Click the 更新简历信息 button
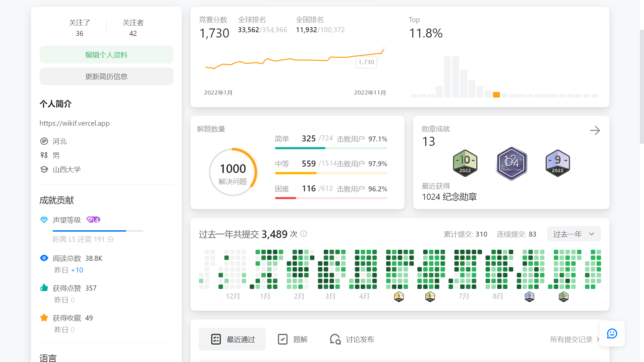This screenshot has width=644, height=362. coord(106,76)
